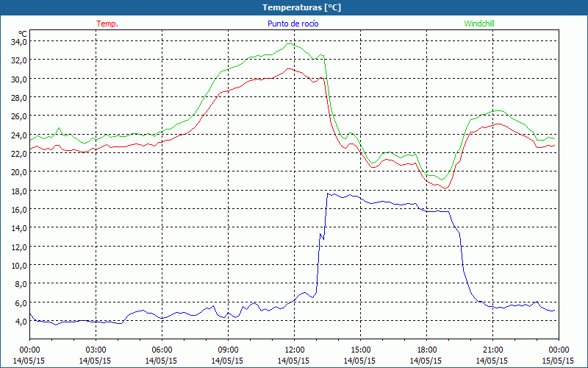
Task: Click the 06:00 time axis label
Action: click(162, 350)
